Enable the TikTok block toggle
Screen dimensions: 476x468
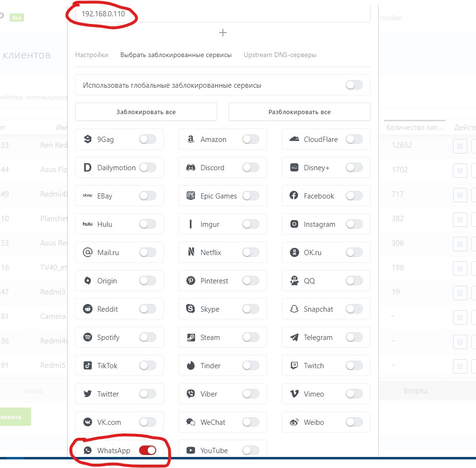point(148,365)
